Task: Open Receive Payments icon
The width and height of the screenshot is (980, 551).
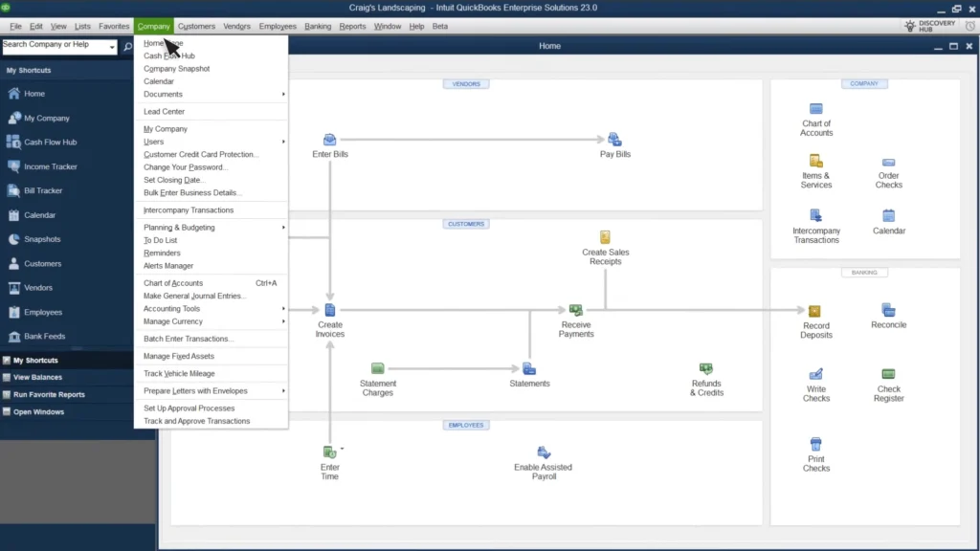Action: (576, 311)
